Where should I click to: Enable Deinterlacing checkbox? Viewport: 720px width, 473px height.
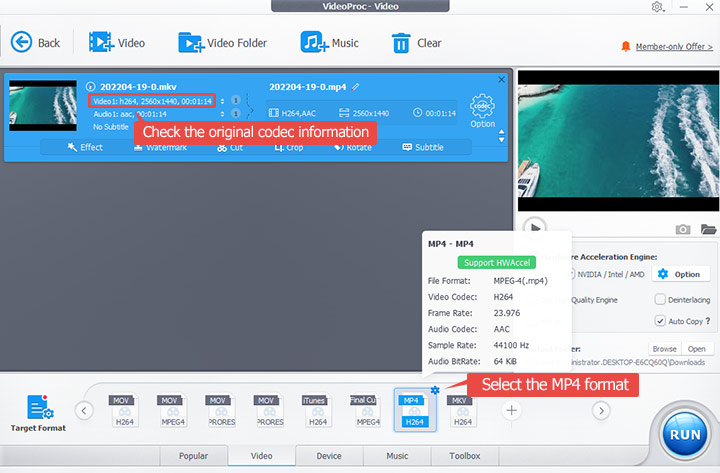pyautogui.click(x=660, y=299)
